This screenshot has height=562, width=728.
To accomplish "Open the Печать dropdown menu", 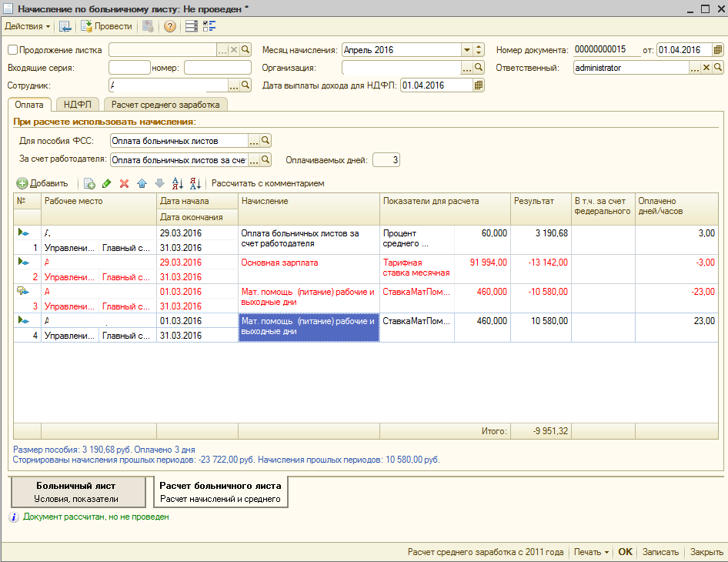I will [591, 552].
